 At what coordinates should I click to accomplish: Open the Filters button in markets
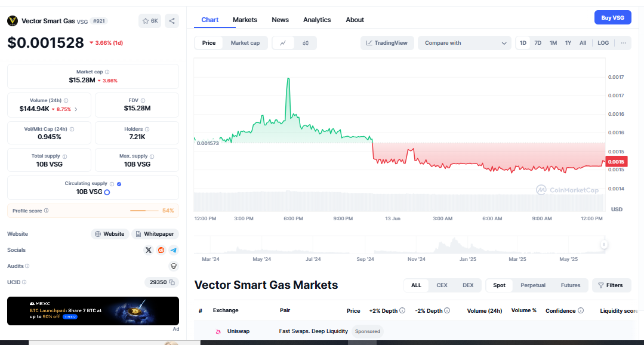612,285
